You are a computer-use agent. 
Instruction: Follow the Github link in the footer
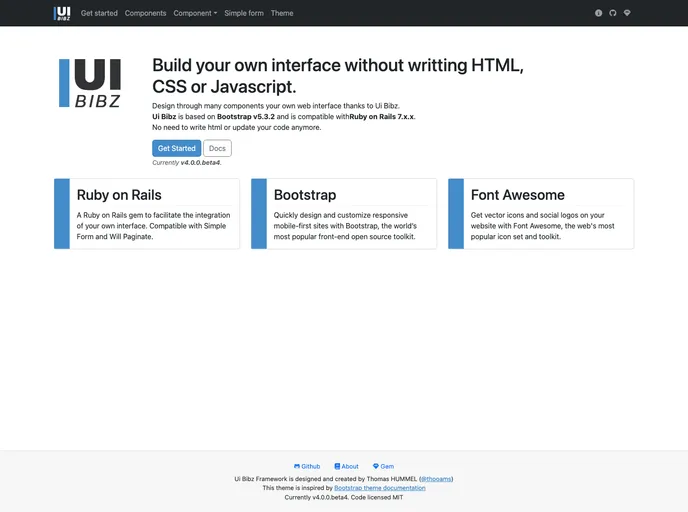pyautogui.click(x=307, y=466)
